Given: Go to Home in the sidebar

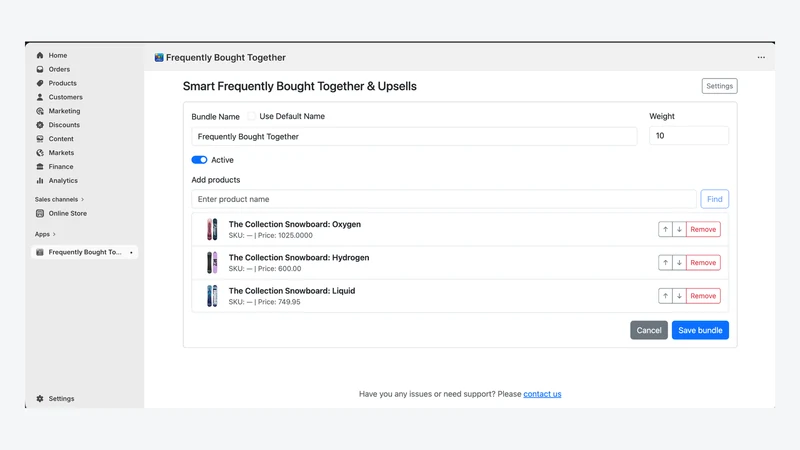Looking at the screenshot, I should pyautogui.click(x=58, y=55).
